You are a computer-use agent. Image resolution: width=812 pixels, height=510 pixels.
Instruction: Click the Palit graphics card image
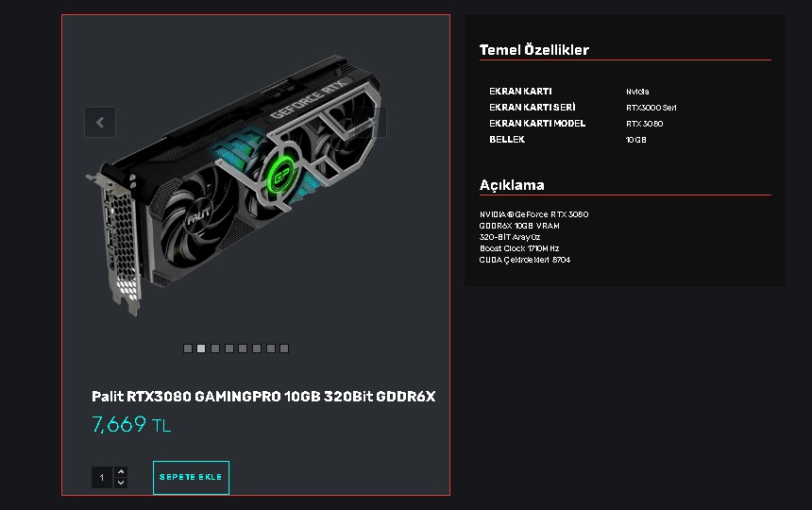tap(234, 184)
